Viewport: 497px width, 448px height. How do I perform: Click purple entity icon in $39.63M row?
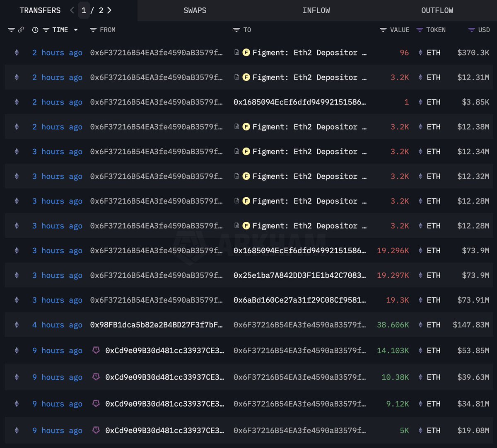(x=96, y=377)
